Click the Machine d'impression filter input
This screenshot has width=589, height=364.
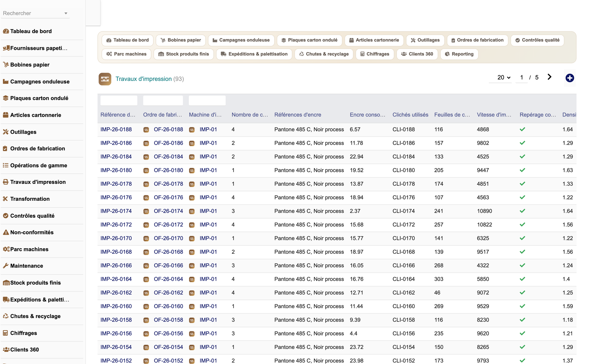[207, 100]
